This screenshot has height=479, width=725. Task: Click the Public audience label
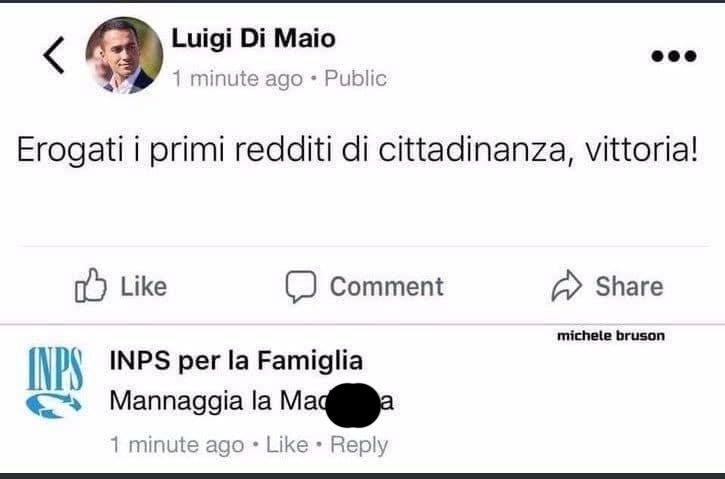355,78
